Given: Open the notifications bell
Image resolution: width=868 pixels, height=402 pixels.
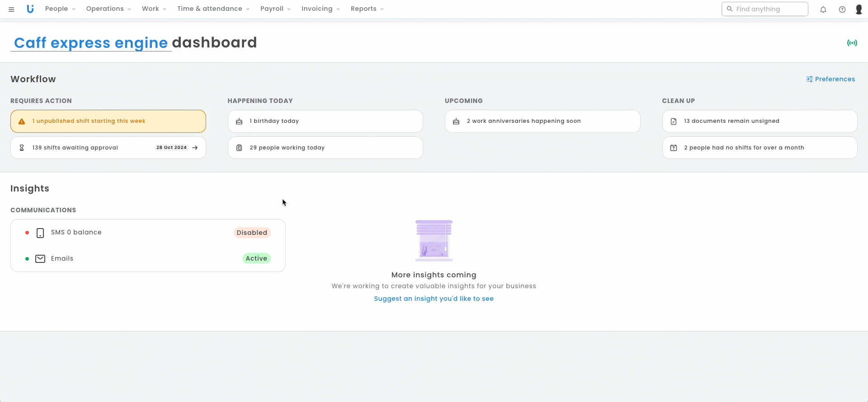Looking at the screenshot, I should click(x=823, y=9).
